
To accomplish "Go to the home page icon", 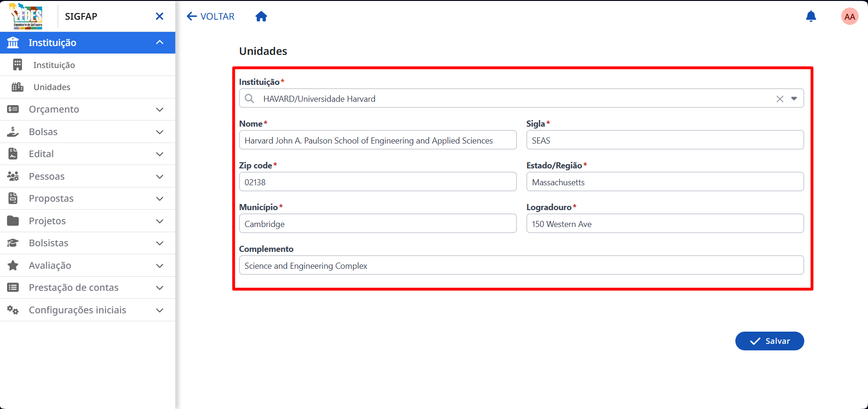I will click(261, 16).
